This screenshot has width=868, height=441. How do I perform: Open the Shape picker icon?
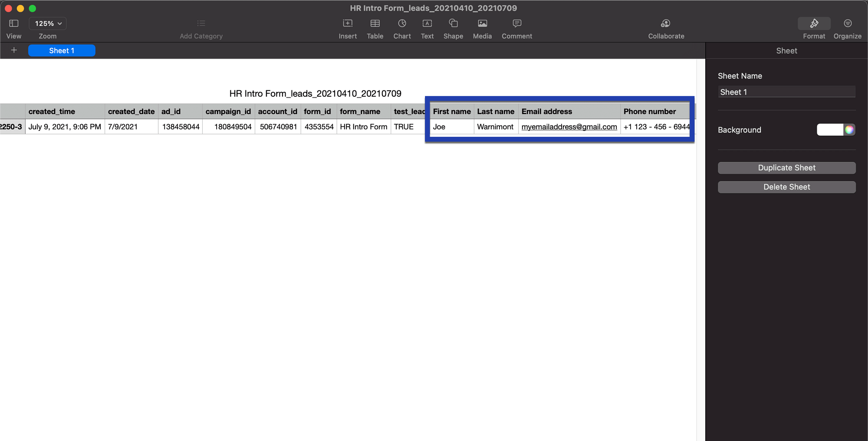click(x=453, y=24)
